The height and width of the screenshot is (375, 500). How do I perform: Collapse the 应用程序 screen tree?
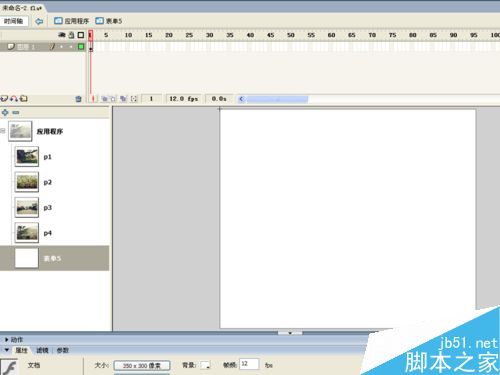click(3, 131)
